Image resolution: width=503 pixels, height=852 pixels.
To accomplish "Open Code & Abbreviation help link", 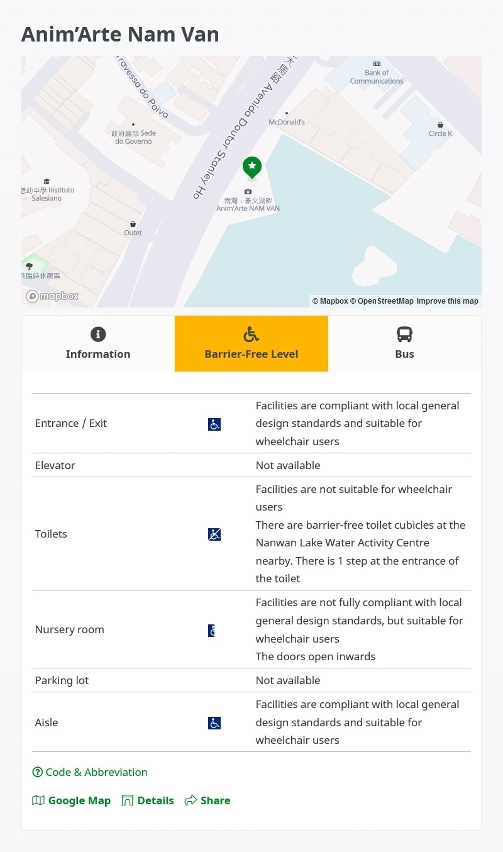I will click(x=90, y=772).
